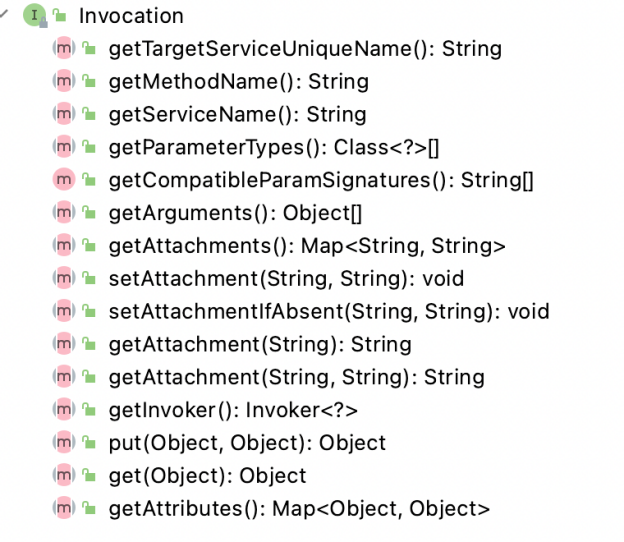The height and width of the screenshot is (542, 624).
Task: Select get(Object): Object method
Action: pos(208,476)
